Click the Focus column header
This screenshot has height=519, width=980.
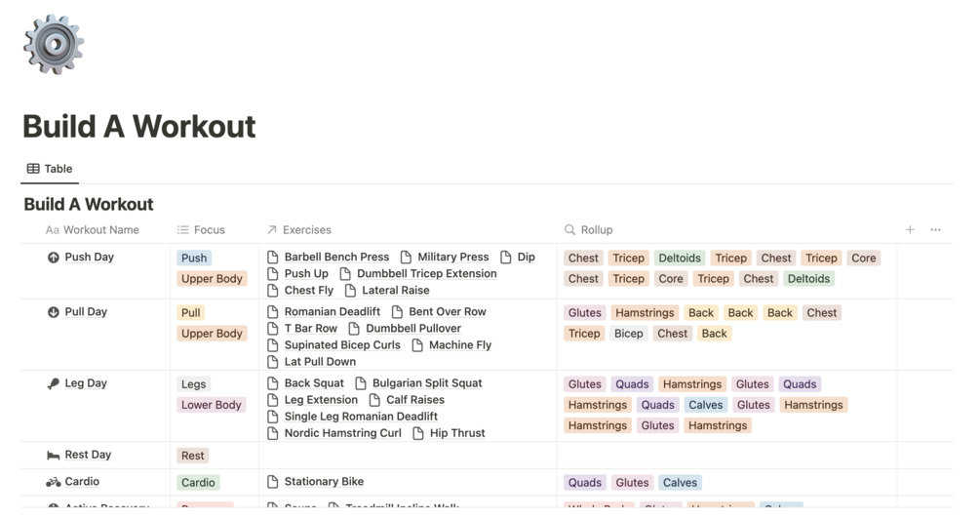[x=201, y=230]
